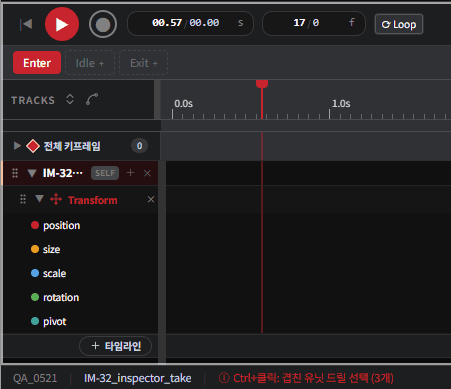The image size is (451, 389).
Task: Click the drag handle on the IM-32 track
Action: (x=15, y=173)
